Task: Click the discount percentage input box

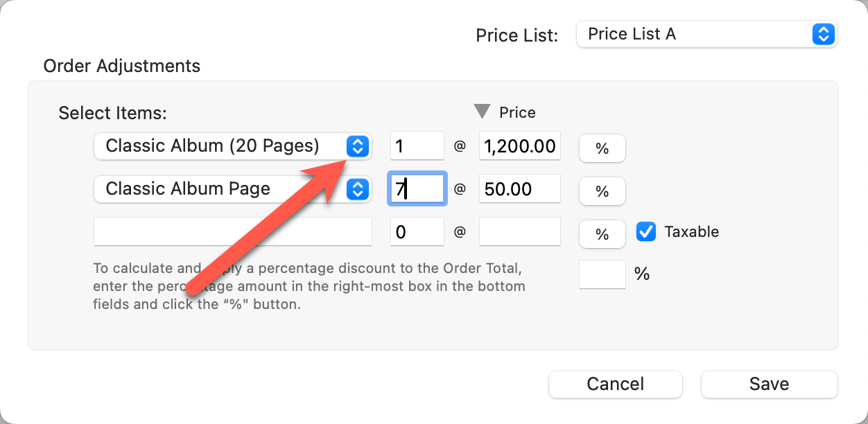Action: tap(602, 274)
